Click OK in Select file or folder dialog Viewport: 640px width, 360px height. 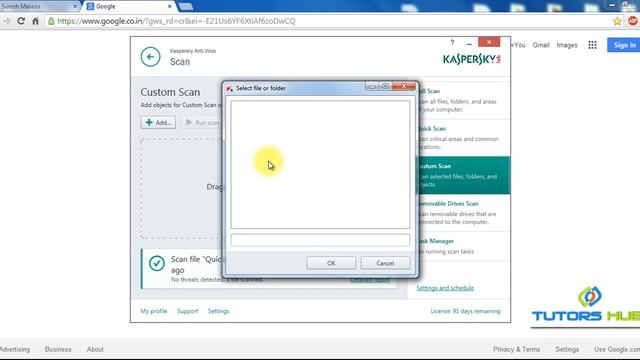coord(331,263)
